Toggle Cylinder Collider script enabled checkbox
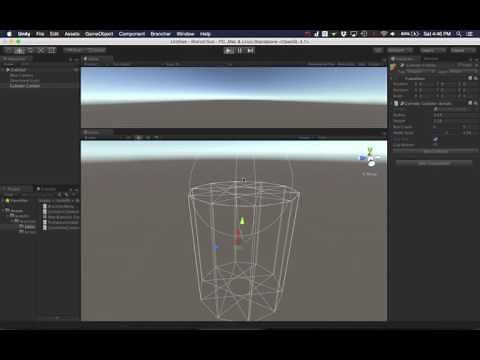Screen dimensions: 480x360 coord(402,104)
